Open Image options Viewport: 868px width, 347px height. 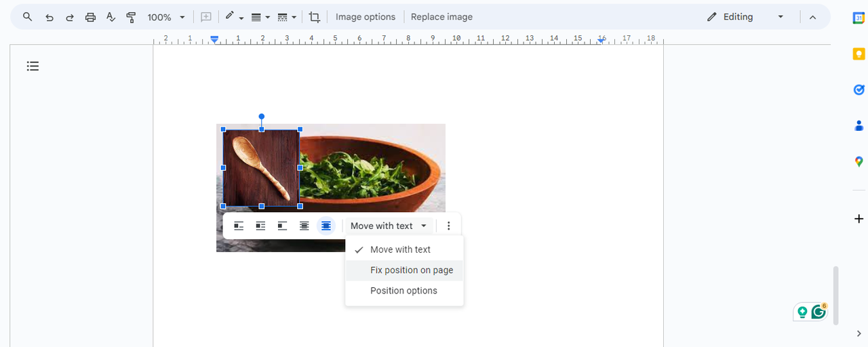(366, 17)
